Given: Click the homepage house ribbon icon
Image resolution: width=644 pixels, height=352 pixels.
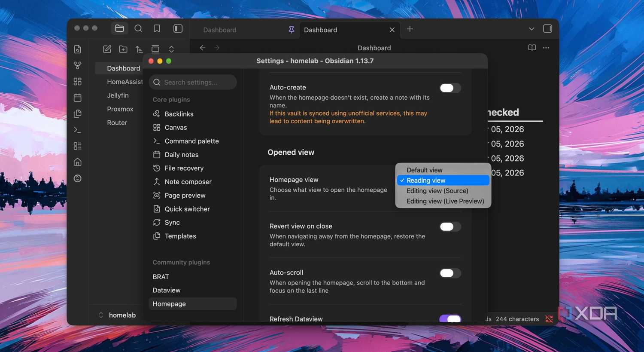Looking at the screenshot, I should (77, 162).
